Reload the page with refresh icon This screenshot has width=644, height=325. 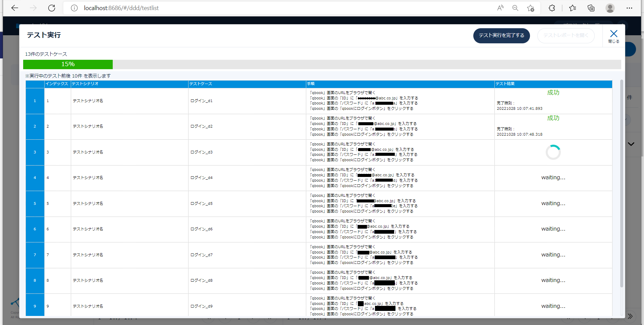[x=52, y=8]
